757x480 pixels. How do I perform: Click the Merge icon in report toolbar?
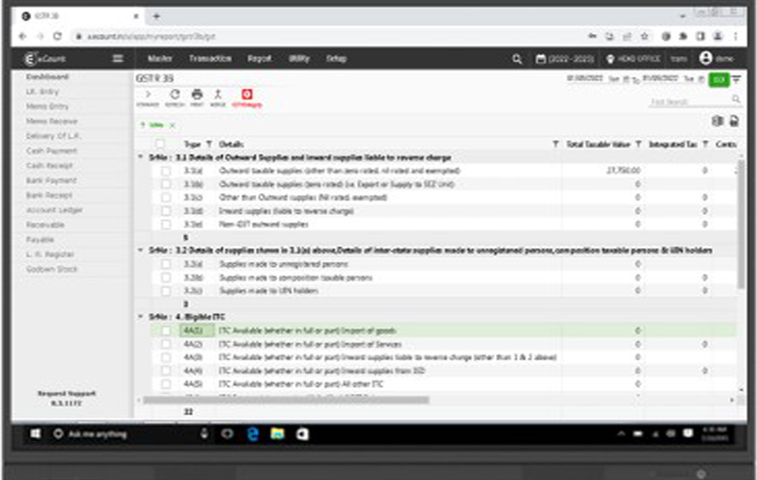tap(219, 96)
